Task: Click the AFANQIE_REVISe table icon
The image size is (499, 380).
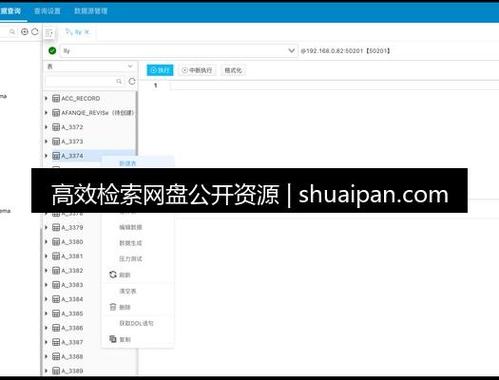Action: [56, 113]
